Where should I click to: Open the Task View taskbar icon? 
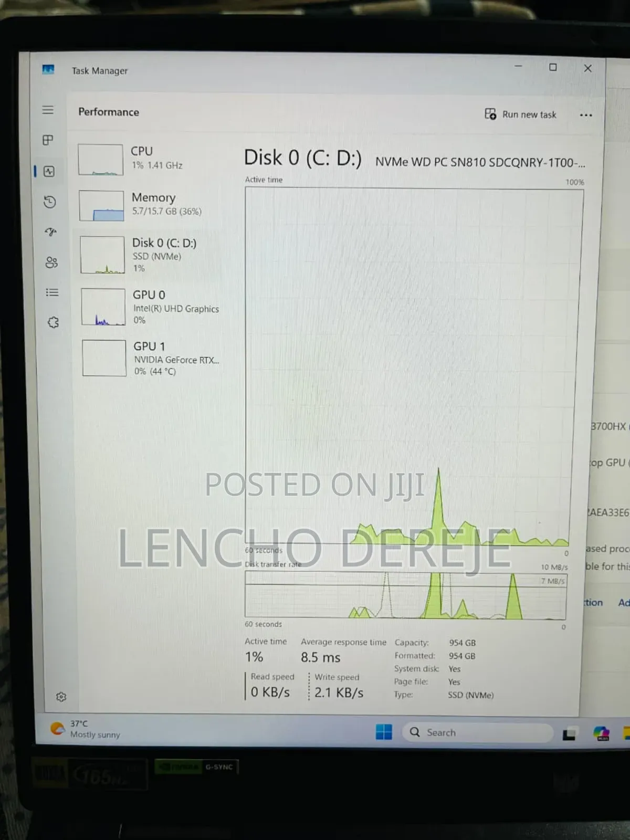(x=569, y=734)
